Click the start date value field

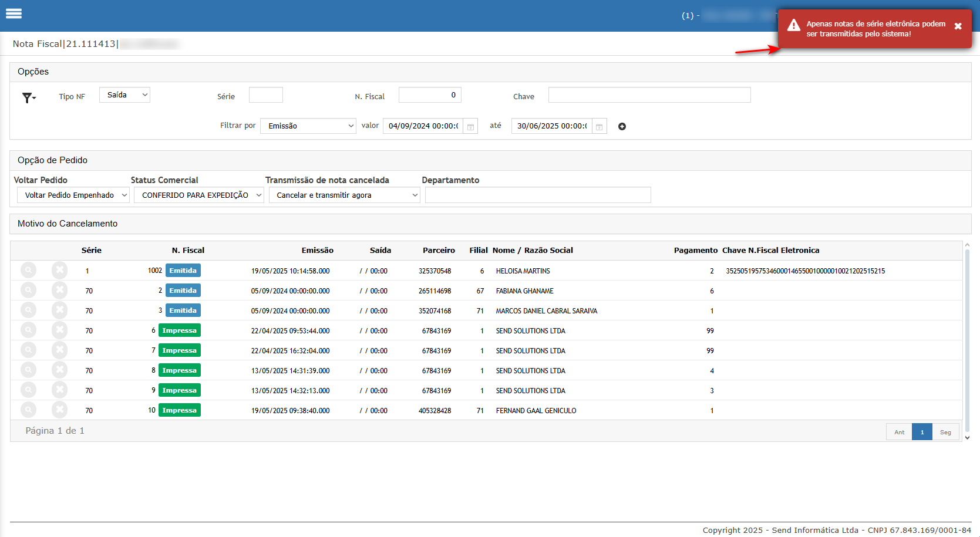click(423, 126)
